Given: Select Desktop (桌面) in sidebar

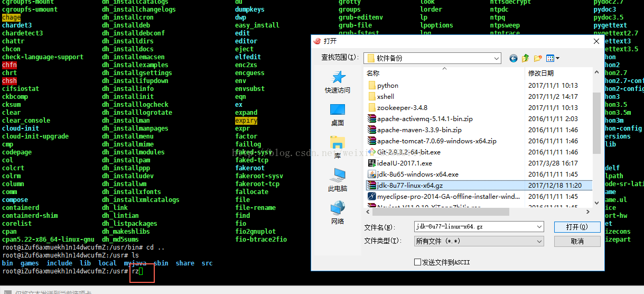Looking at the screenshot, I should pos(338,115).
